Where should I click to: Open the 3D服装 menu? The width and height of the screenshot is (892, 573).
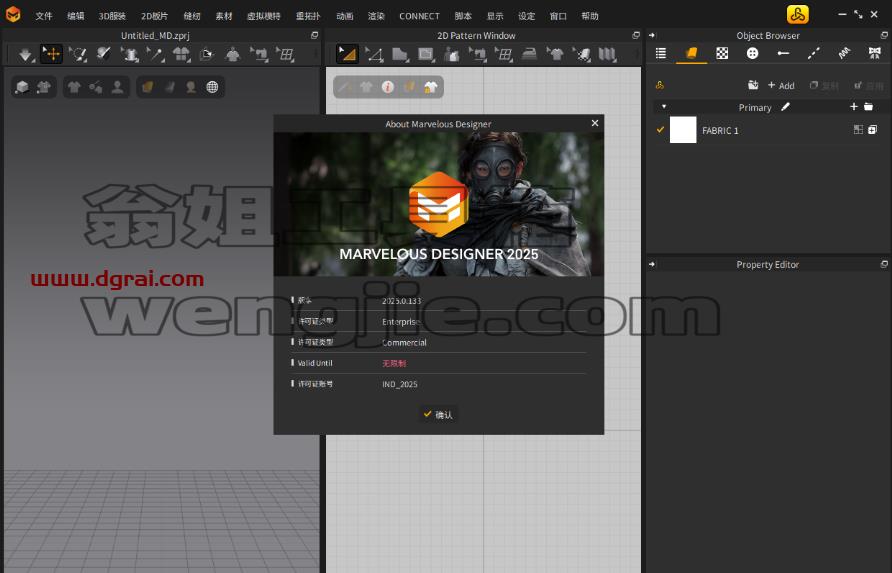click(112, 16)
